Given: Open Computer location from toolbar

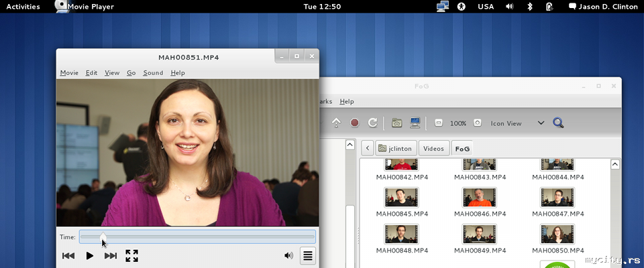Looking at the screenshot, I should click(415, 123).
